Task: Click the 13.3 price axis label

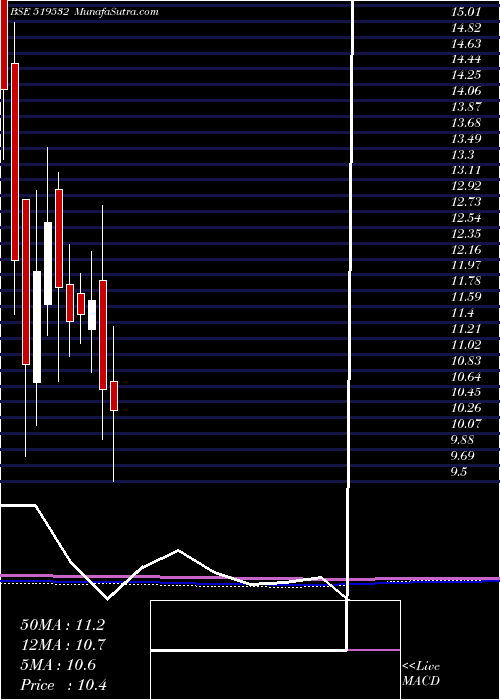Action: pyautogui.click(x=462, y=155)
